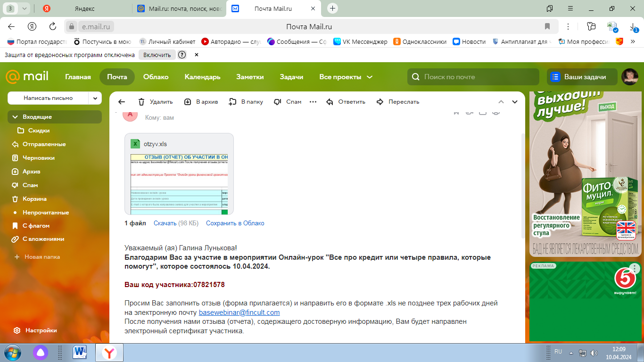Click Yandex Я home button
Image resolution: width=644 pixels, height=362 pixels.
32,26
